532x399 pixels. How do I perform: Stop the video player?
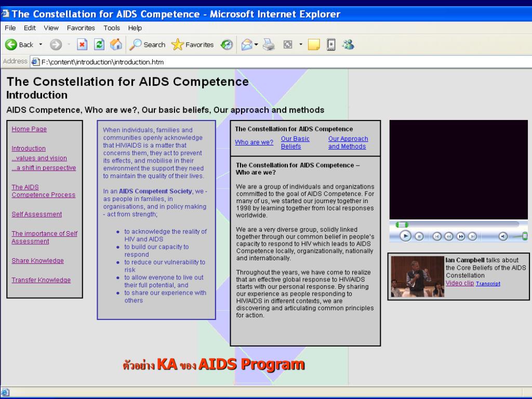pyautogui.click(x=419, y=236)
